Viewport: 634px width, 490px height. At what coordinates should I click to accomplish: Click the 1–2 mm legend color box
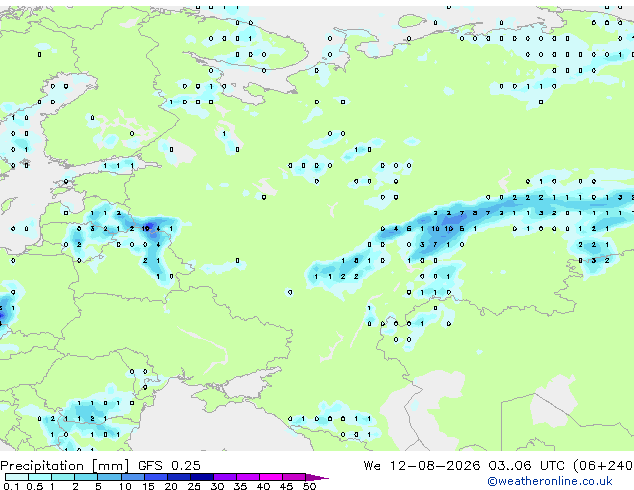(x=63, y=477)
